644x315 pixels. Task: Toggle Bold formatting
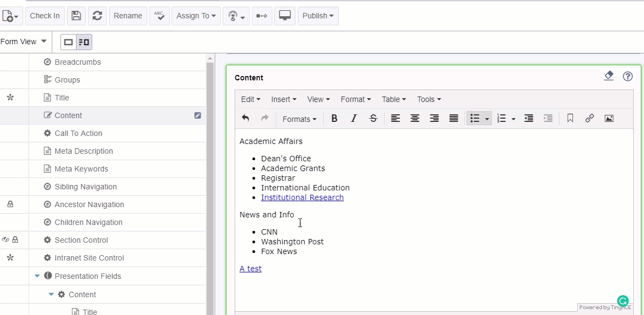click(x=334, y=119)
